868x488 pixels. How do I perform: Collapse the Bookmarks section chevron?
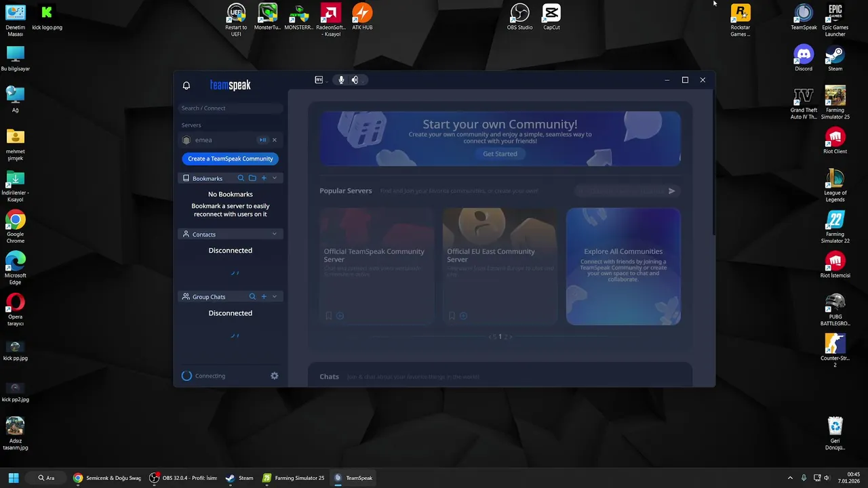(275, 178)
